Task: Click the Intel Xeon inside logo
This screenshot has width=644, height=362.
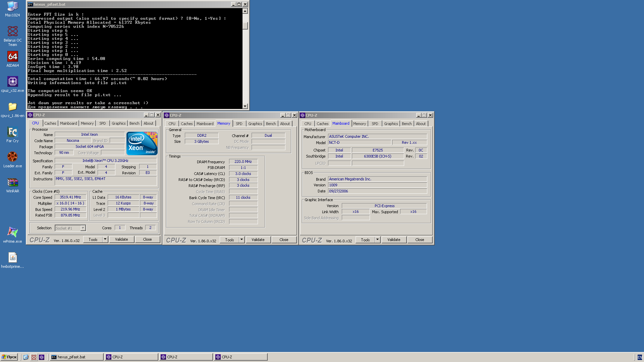Action: coord(142,143)
